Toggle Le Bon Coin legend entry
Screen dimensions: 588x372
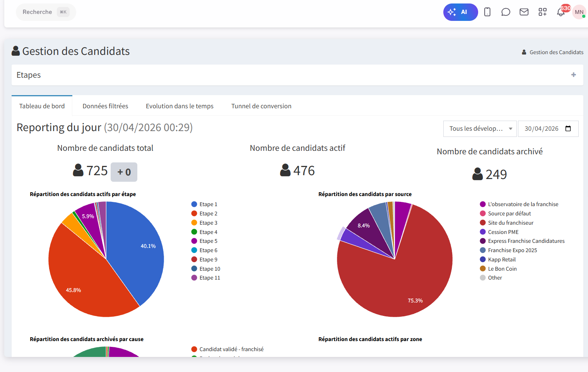(x=498, y=269)
